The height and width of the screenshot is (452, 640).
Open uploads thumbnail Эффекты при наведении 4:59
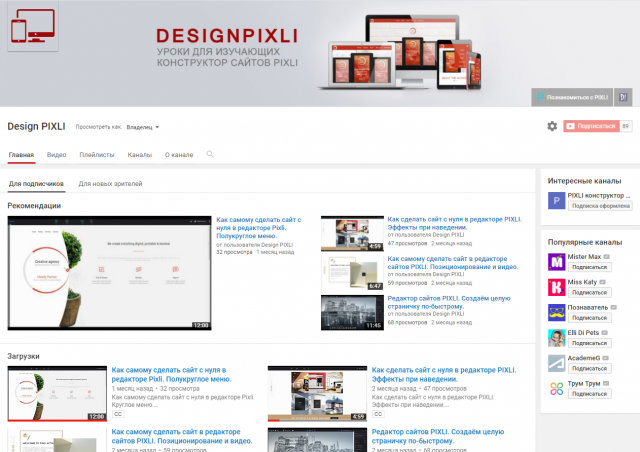tap(317, 394)
